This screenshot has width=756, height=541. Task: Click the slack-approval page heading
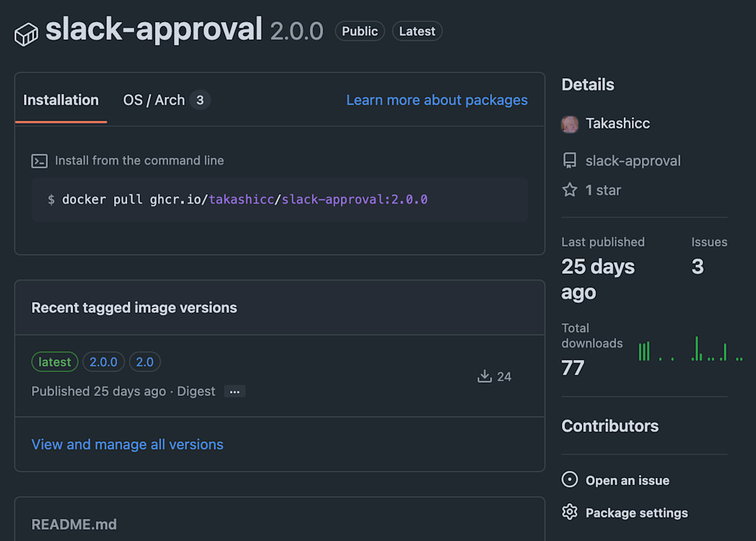click(154, 30)
